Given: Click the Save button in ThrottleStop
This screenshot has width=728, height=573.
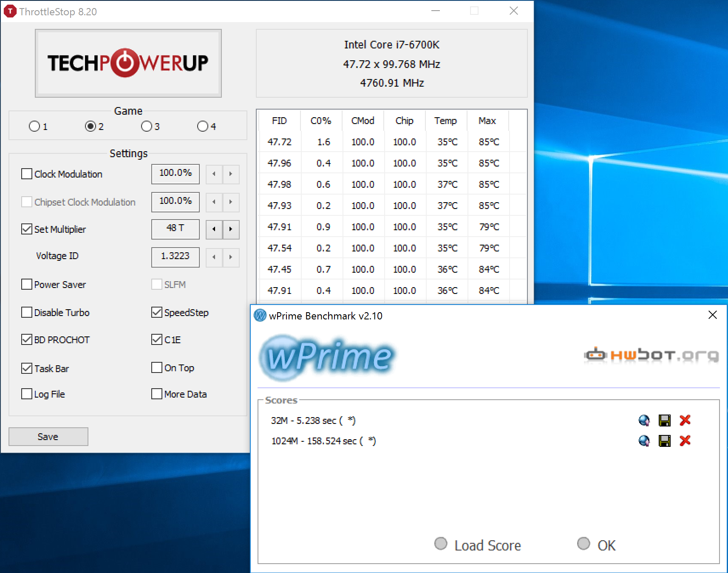Looking at the screenshot, I should (48, 437).
